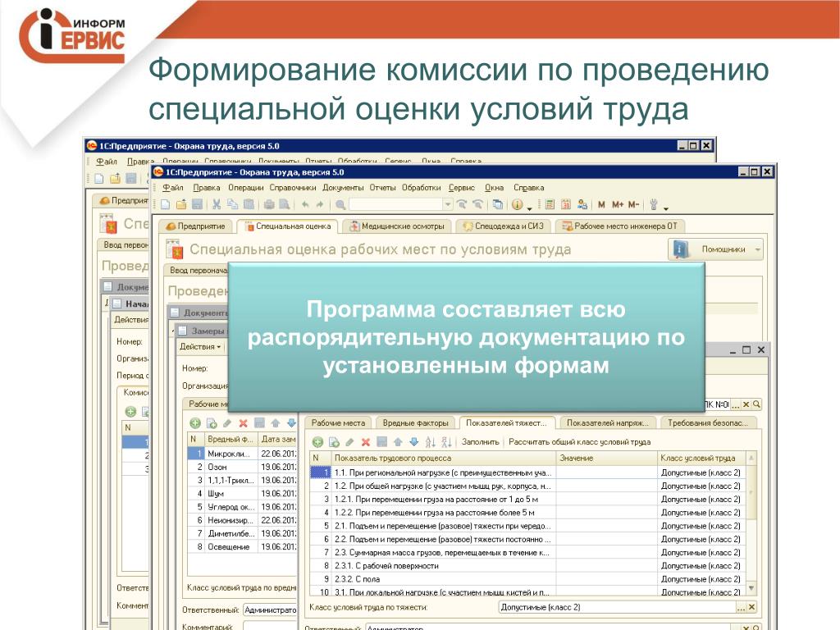Image resolution: width=840 pixels, height=630 pixels.
Task: Click the copy-row icon above the Вредный ф… list
Action: [212, 422]
